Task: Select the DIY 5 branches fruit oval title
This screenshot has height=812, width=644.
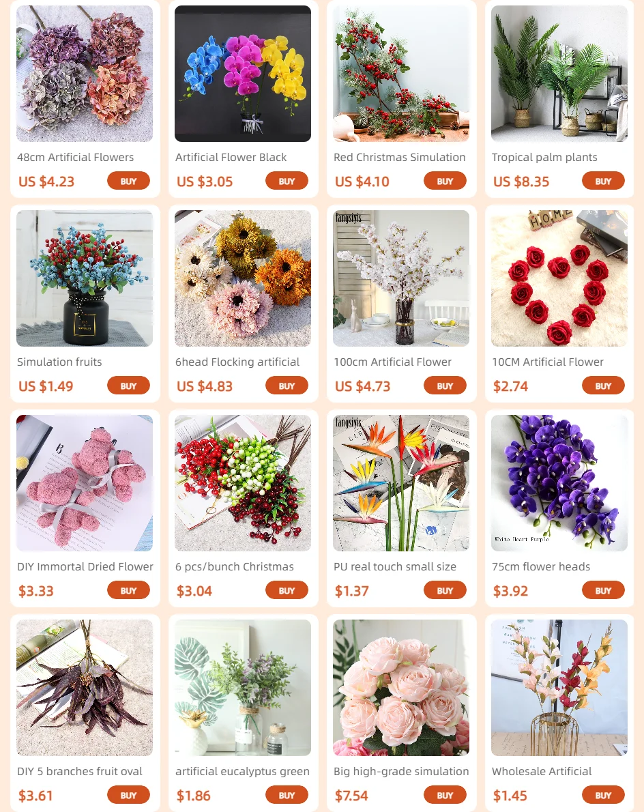Action: [x=80, y=771]
